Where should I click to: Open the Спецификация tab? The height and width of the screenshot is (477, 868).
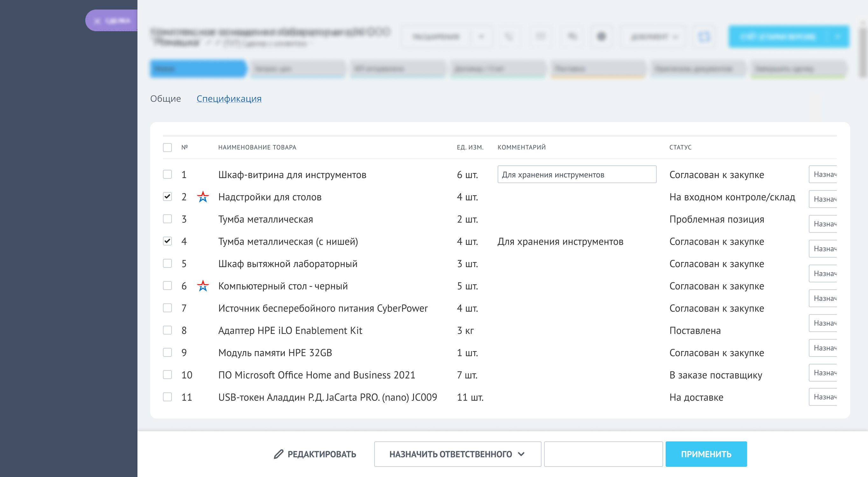pos(229,99)
